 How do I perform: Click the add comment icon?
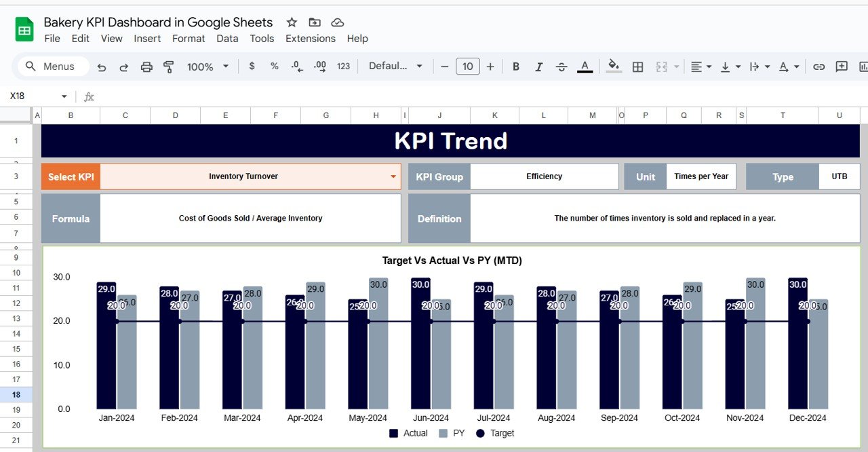tap(842, 67)
